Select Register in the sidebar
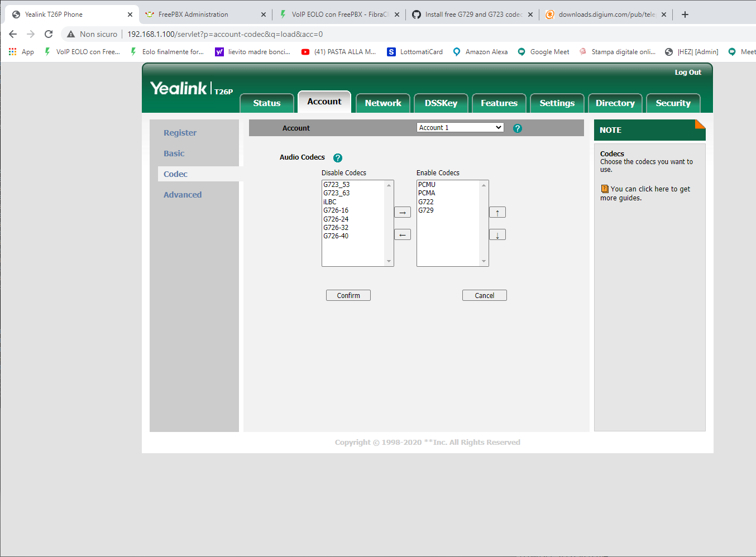Screen dimensions: 756x557 click(180, 133)
